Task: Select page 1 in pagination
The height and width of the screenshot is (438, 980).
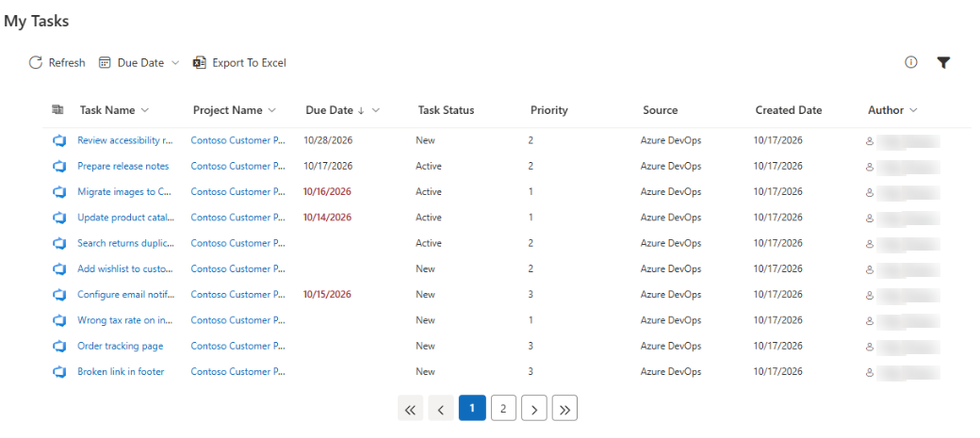Action: (472, 408)
